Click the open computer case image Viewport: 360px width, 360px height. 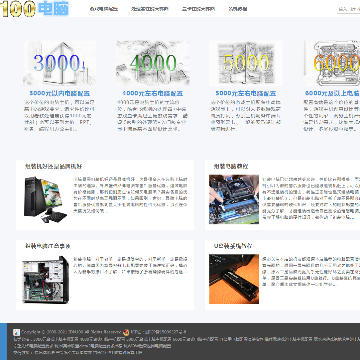(x=46, y=280)
